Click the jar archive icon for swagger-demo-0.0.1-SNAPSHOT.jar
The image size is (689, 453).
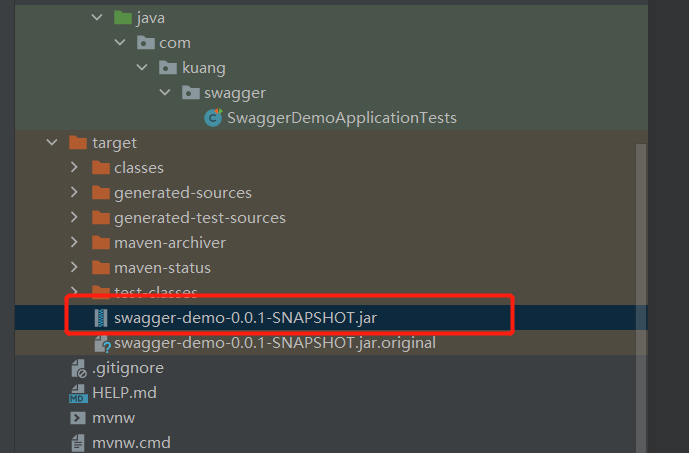pyautogui.click(x=101, y=318)
